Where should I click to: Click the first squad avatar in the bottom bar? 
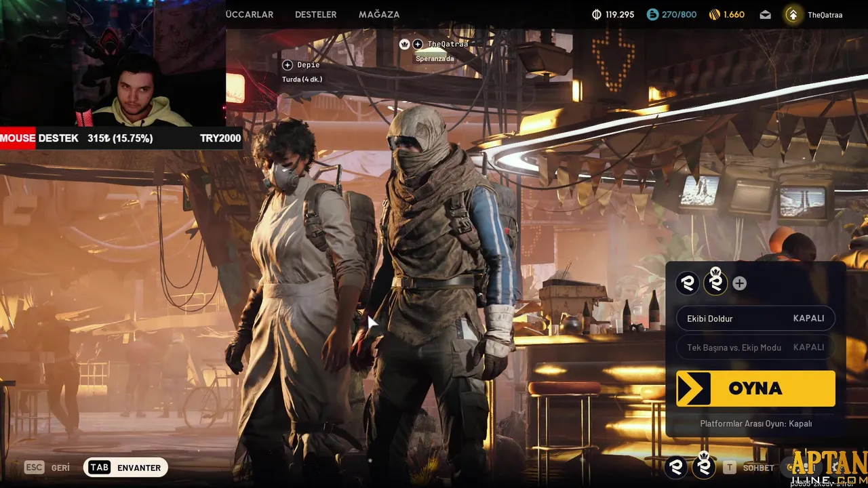tap(675, 467)
